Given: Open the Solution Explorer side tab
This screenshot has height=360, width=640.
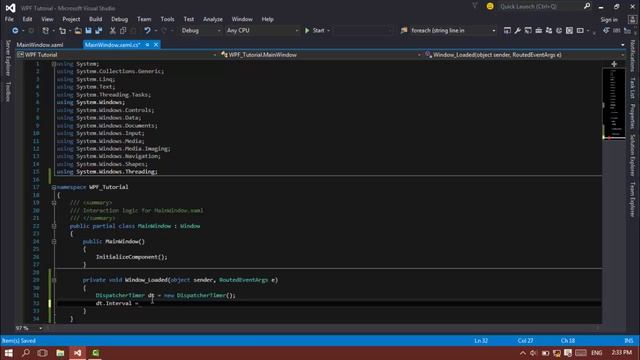Looking at the screenshot, I should (x=632, y=156).
